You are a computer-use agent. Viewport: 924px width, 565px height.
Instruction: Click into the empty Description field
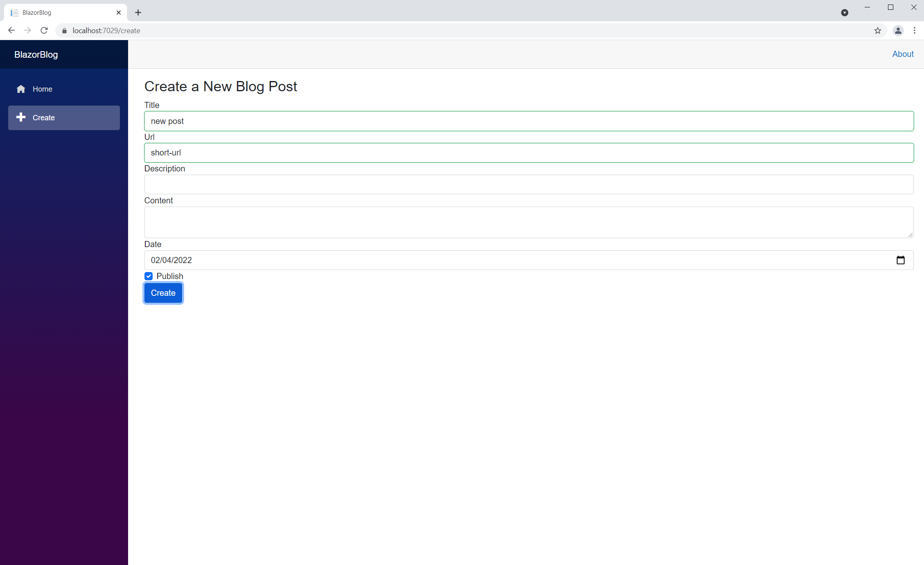(529, 185)
